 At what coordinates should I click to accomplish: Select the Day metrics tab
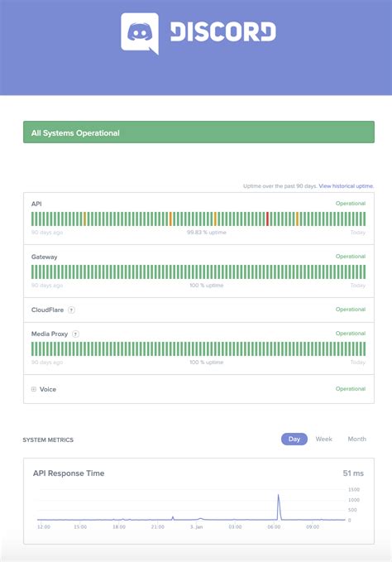coord(294,439)
